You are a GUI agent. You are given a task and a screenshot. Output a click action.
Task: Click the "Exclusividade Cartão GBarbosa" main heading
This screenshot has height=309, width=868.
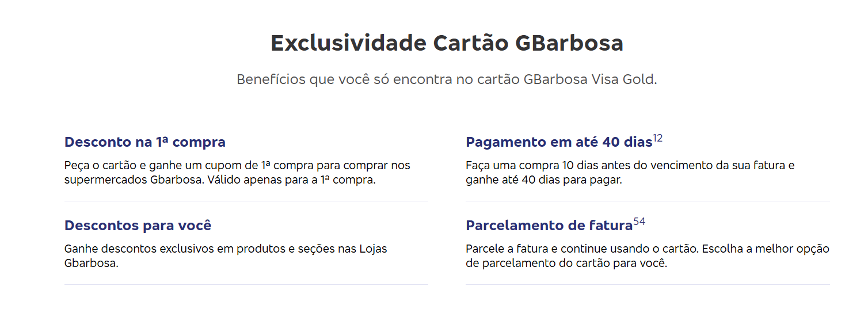point(447,44)
